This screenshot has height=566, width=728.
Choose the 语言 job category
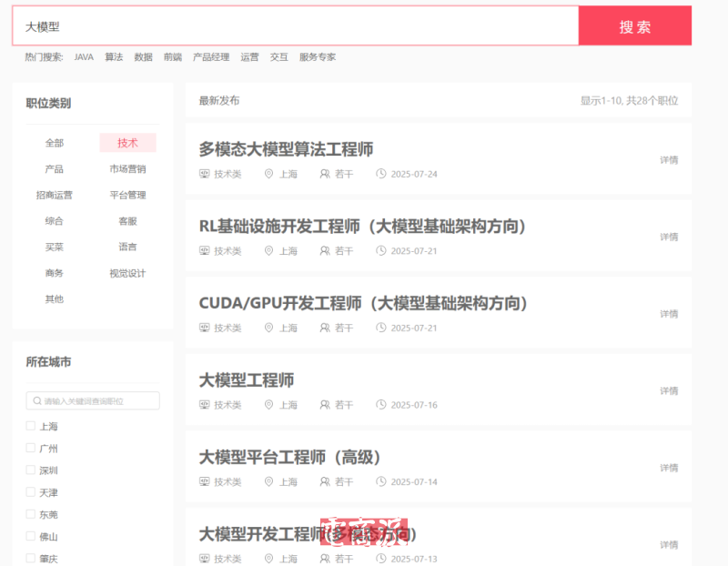(x=127, y=247)
